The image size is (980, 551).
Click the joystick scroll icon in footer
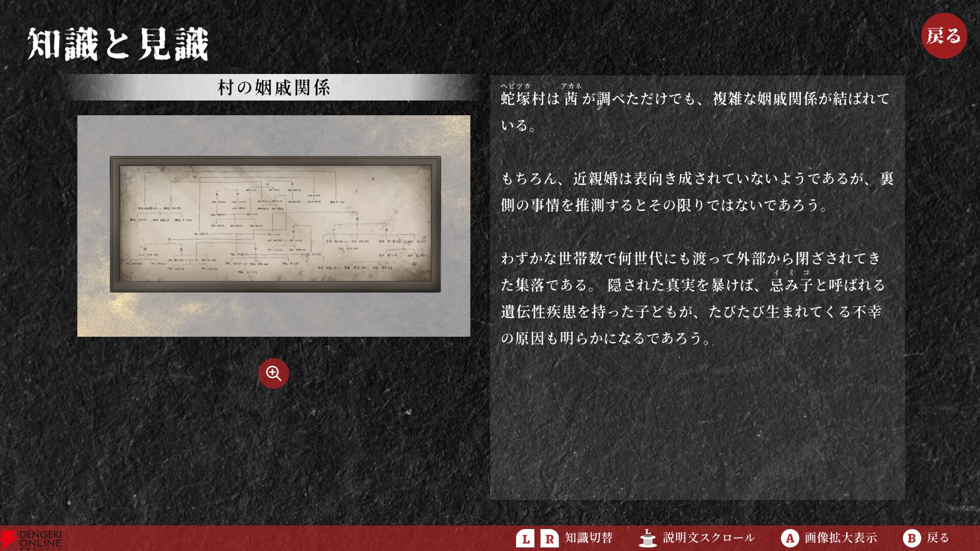[648, 538]
